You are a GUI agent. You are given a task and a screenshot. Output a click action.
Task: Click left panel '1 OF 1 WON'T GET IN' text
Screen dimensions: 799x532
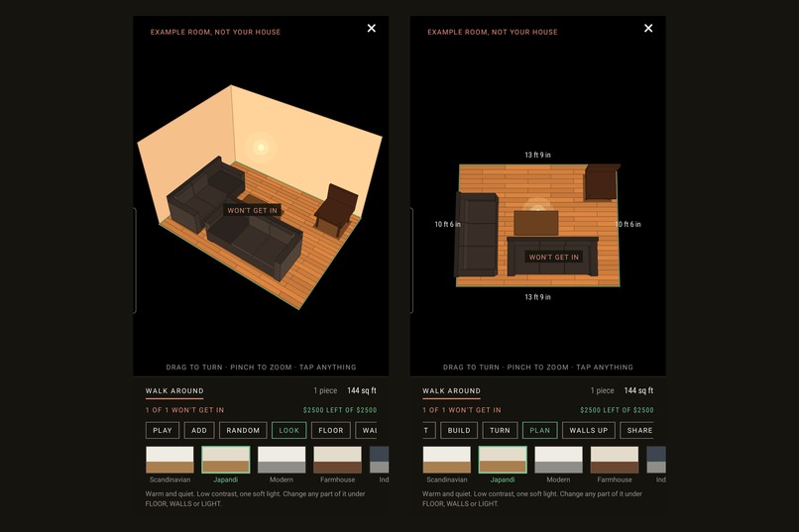(184, 410)
